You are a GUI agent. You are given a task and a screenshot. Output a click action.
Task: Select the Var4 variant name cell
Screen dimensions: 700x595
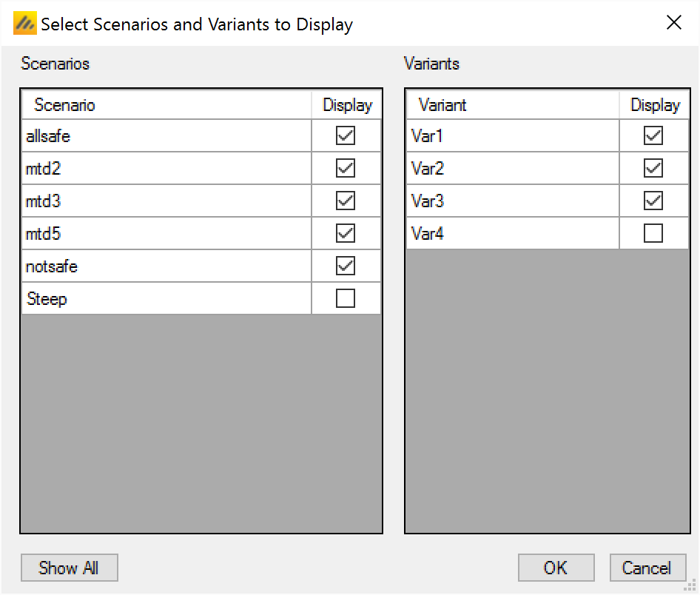[x=512, y=234]
